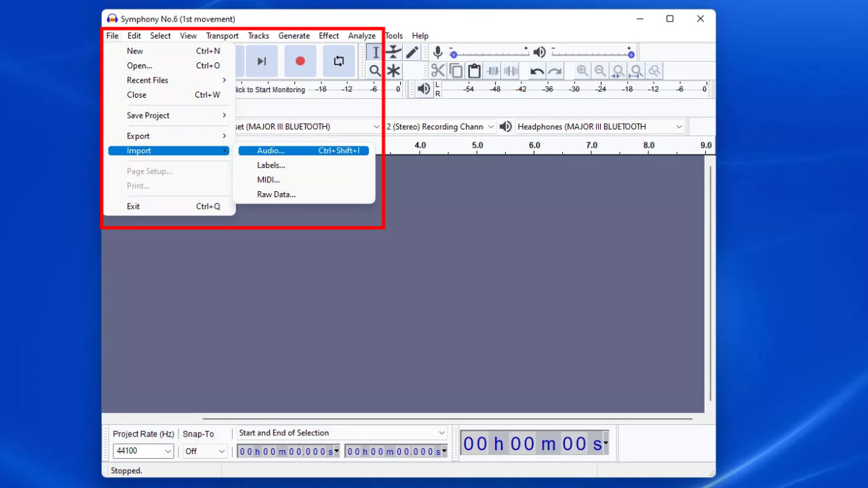Image resolution: width=868 pixels, height=488 pixels.
Task: Choose MIDI from the Import submenu
Action: [269, 180]
